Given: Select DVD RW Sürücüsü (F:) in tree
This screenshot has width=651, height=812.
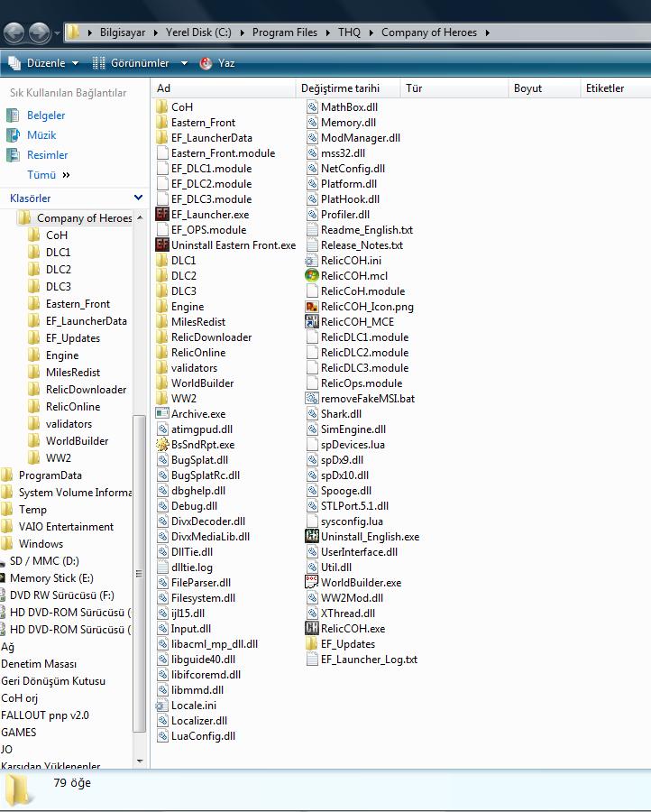Looking at the screenshot, I should (x=62, y=595).
